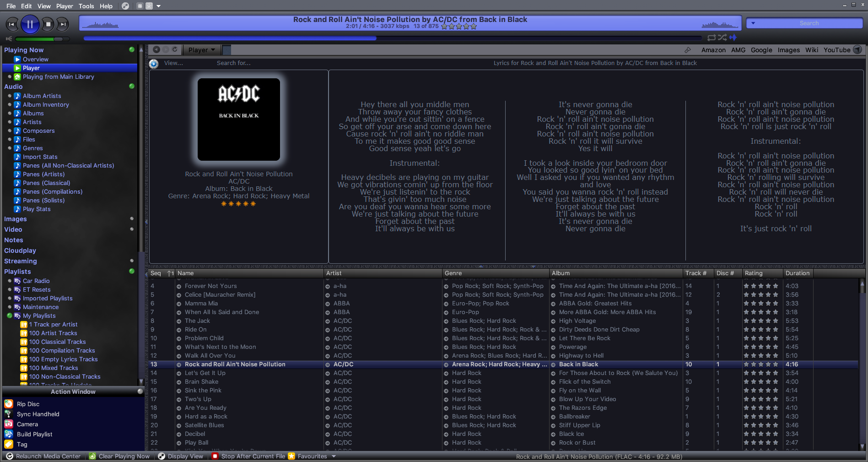Image resolution: width=868 pixels, height=462 pixels.
Task: Open the Favourites dropdown arrow
Action: pyautogui.click(x=334, y=456)
